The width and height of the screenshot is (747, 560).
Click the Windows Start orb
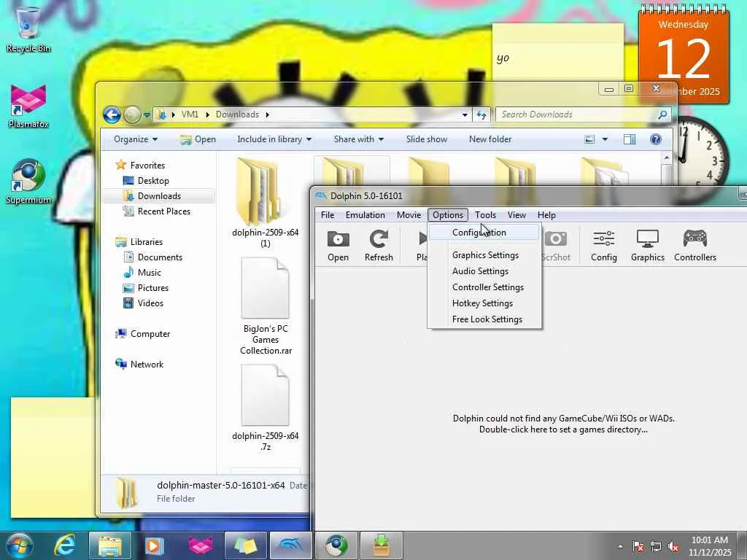point(20,545)
